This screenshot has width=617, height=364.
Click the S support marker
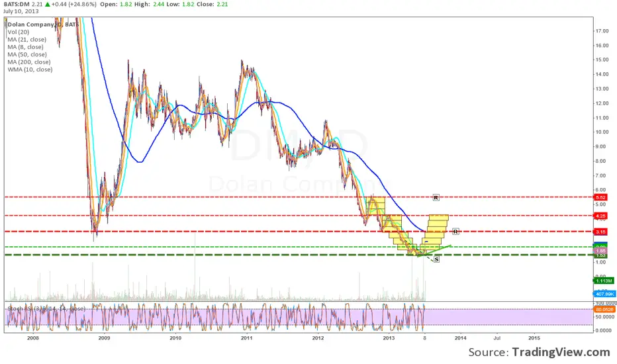(436, 259)
